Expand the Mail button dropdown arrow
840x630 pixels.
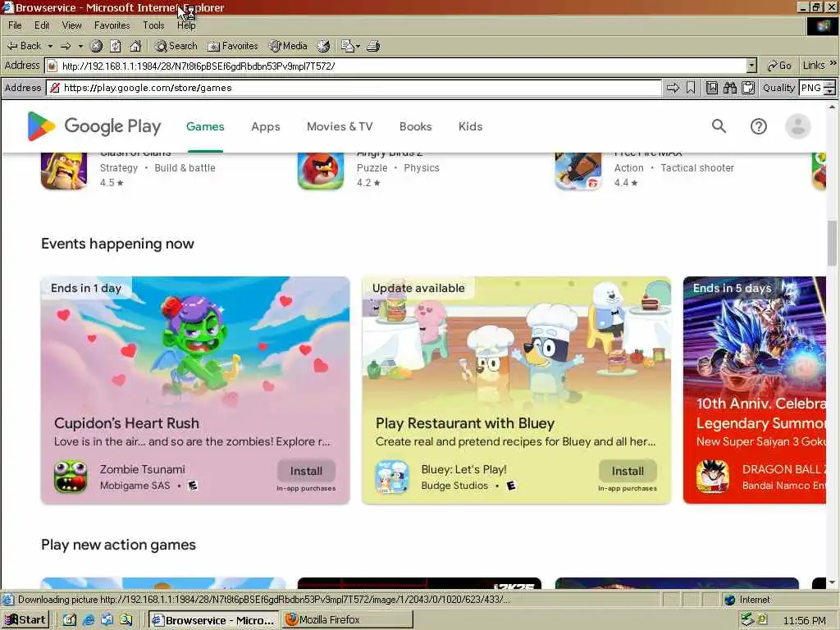[358, 46]
